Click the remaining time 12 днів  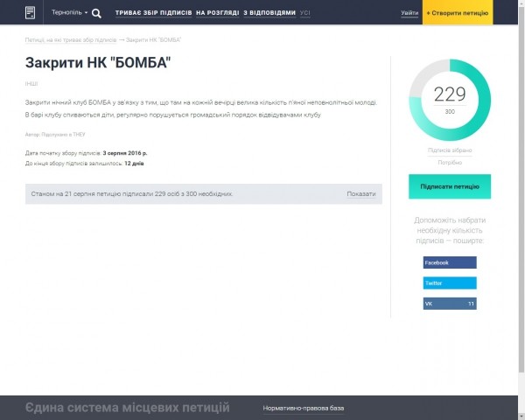(134, 164)
